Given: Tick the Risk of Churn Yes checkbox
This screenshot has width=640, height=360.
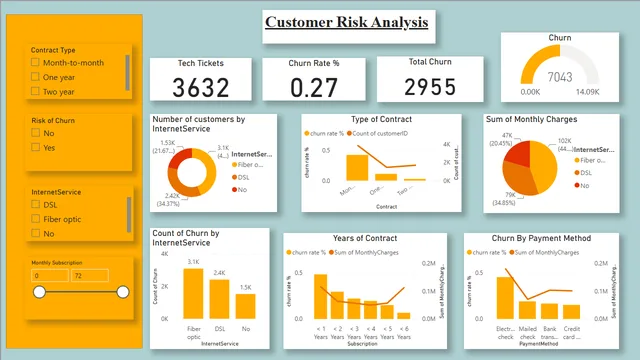Looking at the screenshot, I should point(36,147).
